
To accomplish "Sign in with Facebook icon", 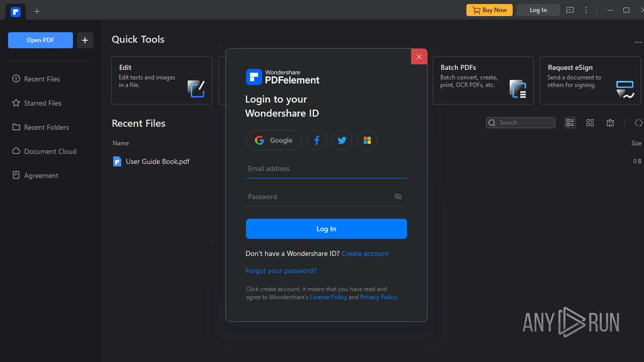I will (317, 140).
